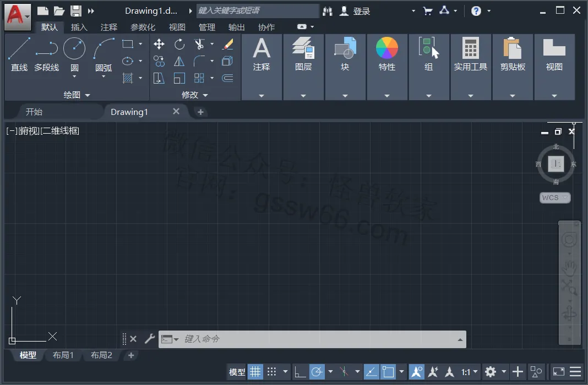Select the Rectangle draw tool
Screen dimensions: 588x385
(x=128, y=44)
